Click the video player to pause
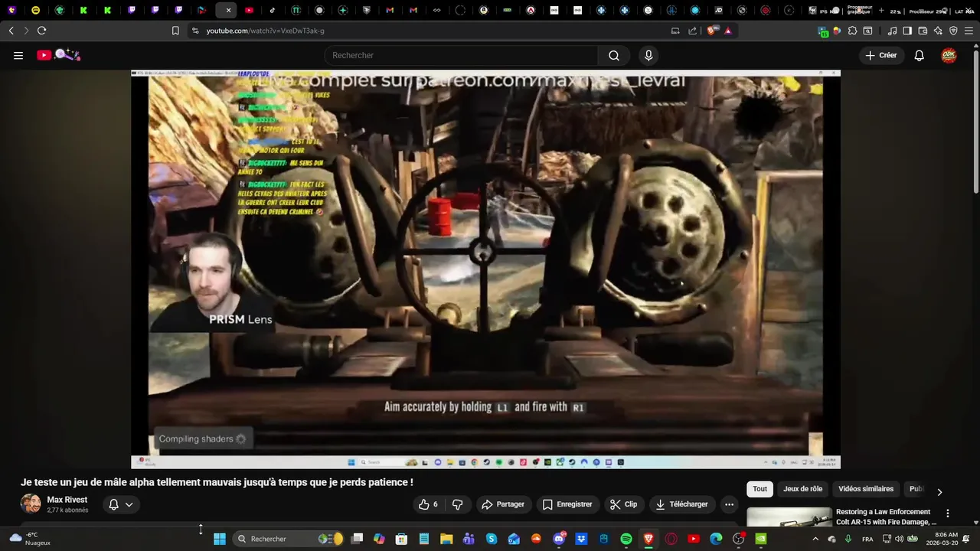Image resolution: width=980 pixels, height=551 pixels. coord(485,269)
